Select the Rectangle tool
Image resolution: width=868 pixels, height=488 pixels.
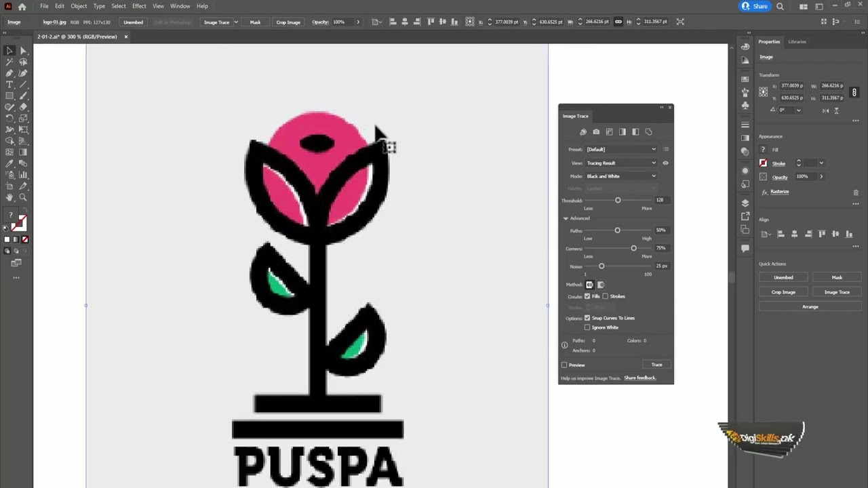(x=9, y=96)
